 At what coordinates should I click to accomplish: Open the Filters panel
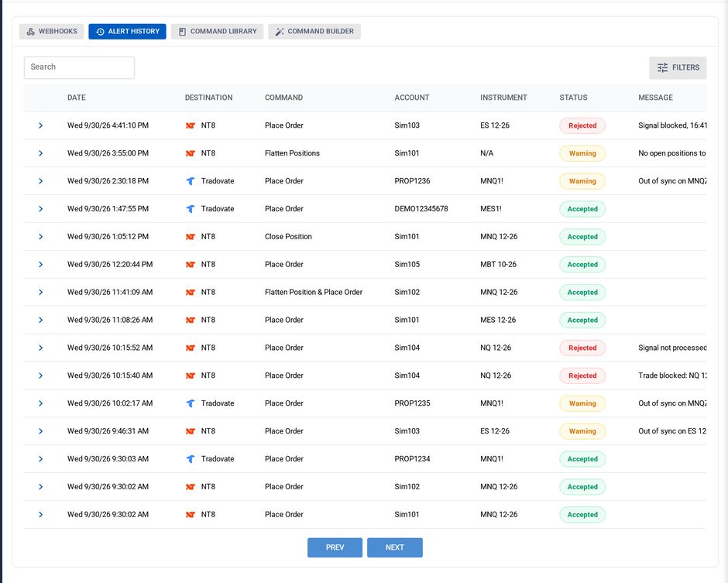[x=678, y=68]
